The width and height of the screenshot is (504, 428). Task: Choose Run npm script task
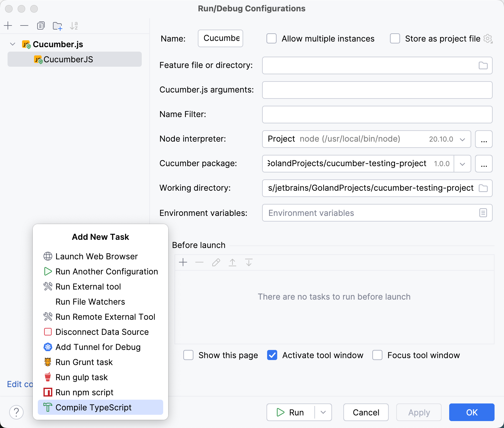coord(84,392)
